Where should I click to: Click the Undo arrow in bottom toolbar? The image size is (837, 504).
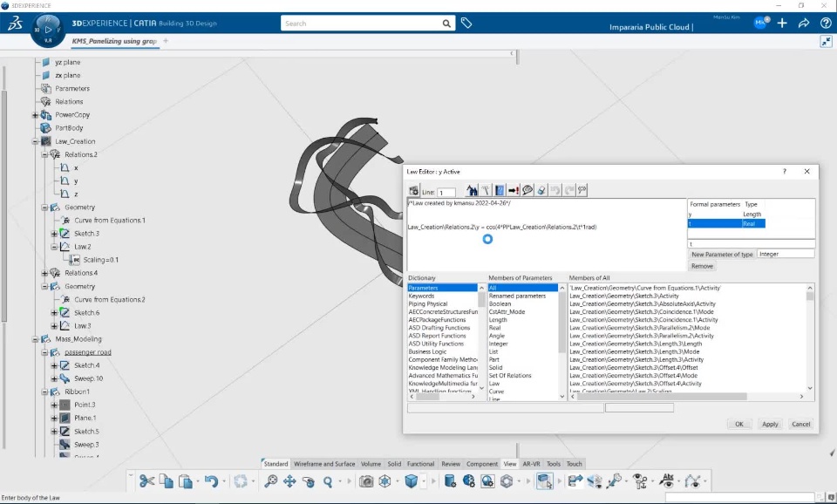(211, 481)
